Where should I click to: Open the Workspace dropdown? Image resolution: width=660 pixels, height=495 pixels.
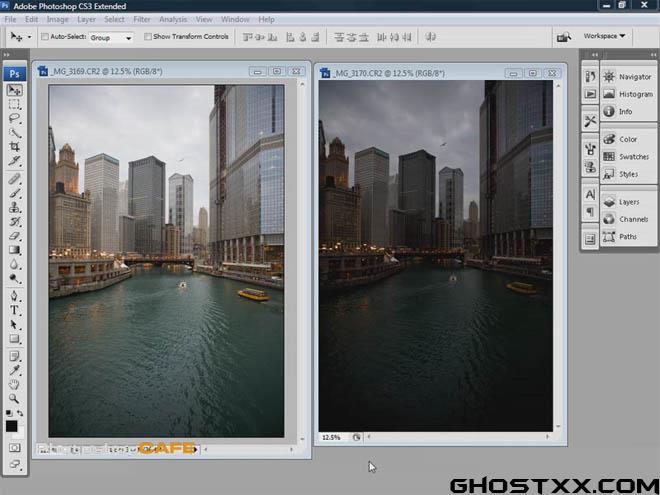(x=604, y=36)
